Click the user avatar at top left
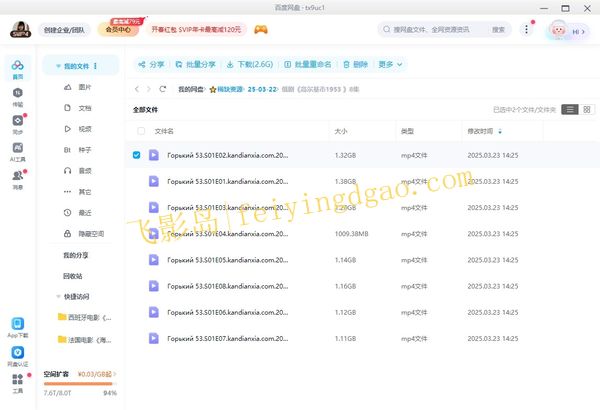The width and height of the screenshot is (600, 410). 20,29
